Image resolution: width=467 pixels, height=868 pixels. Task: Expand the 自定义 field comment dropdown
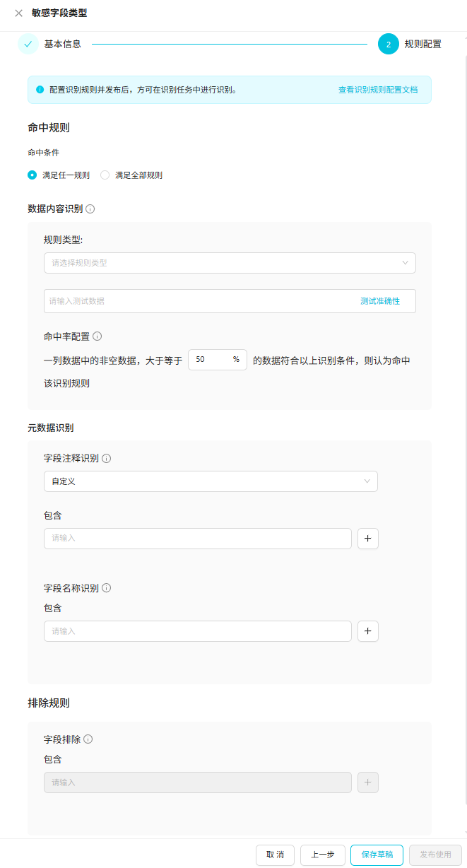tap(211, 481)
